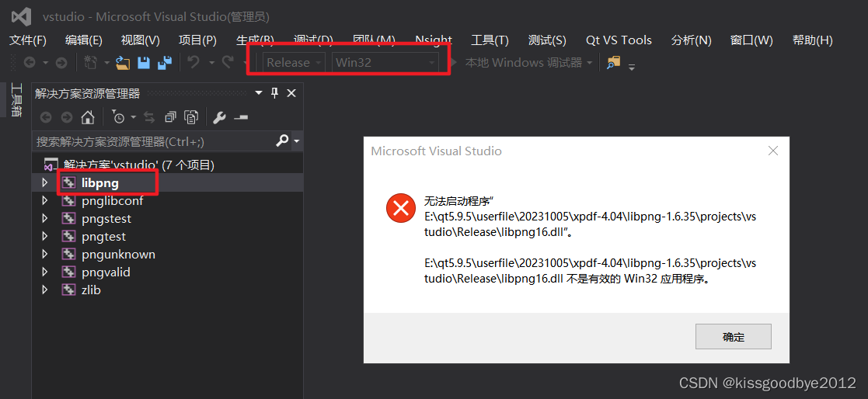Click the libpng project icon

point(68,183)
